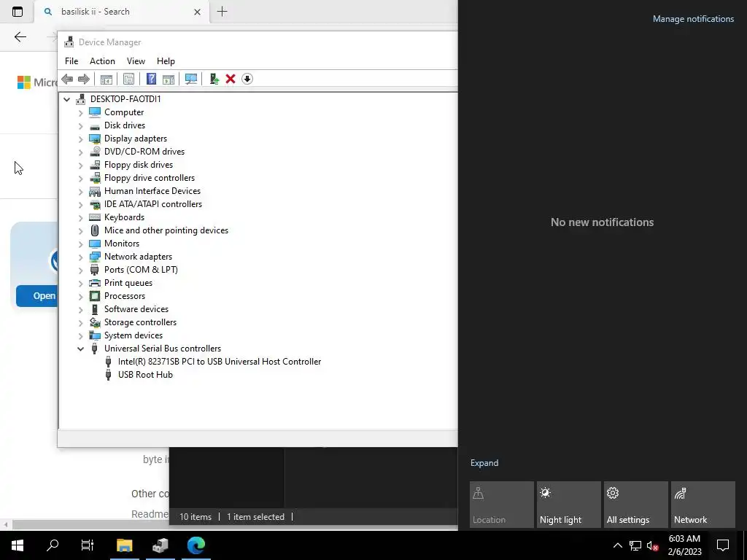The height and width of the screenshot is (560, 747).
Task: Open the Windows Start menu
Action: coord(18,545)
